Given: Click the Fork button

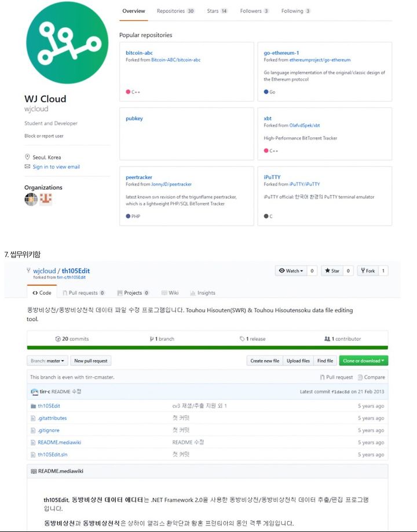Looking at the screenshot, I should pyautogui.click(x=368, y=271).
